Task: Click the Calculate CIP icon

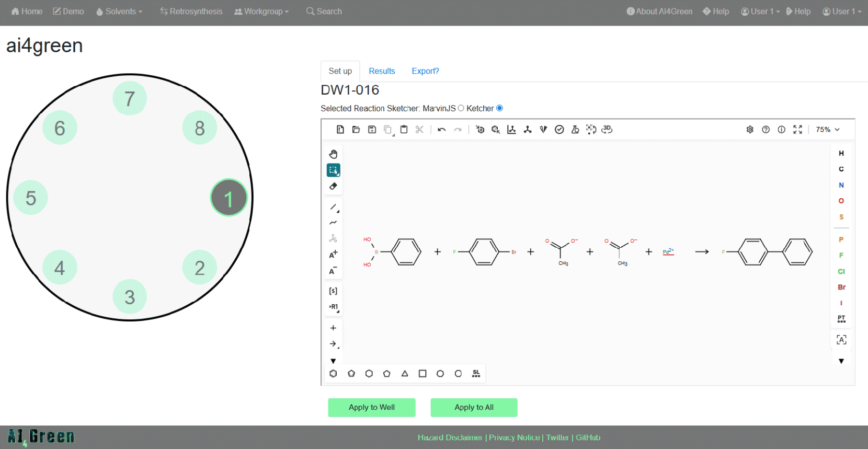Action: (x=543, y=130)
